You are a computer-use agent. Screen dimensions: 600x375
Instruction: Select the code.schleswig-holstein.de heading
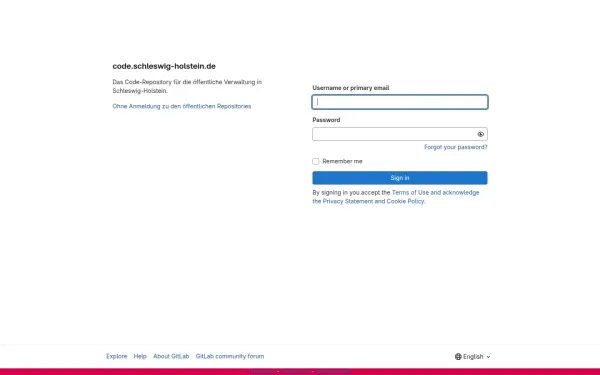[x=164, y=66]
